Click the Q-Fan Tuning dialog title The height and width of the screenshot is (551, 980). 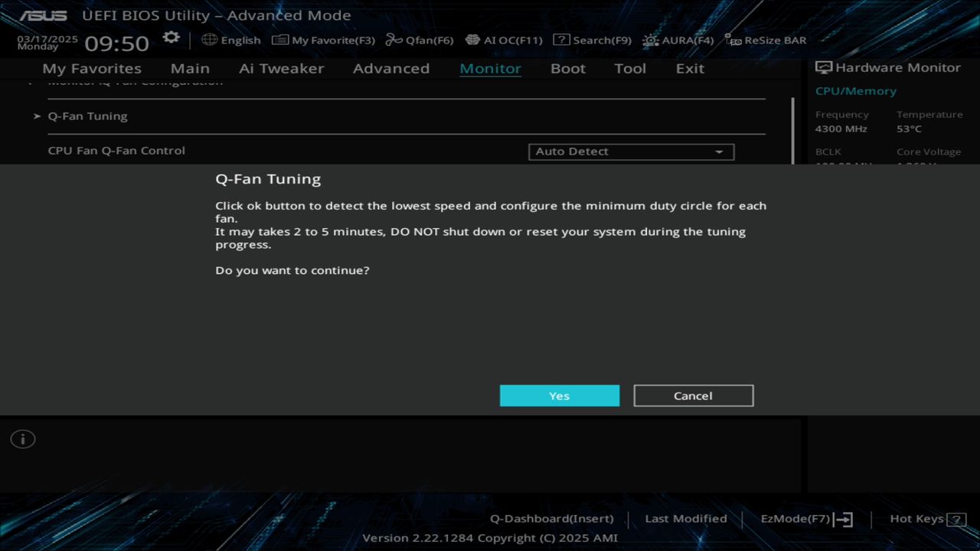click(x=268, y=179)
